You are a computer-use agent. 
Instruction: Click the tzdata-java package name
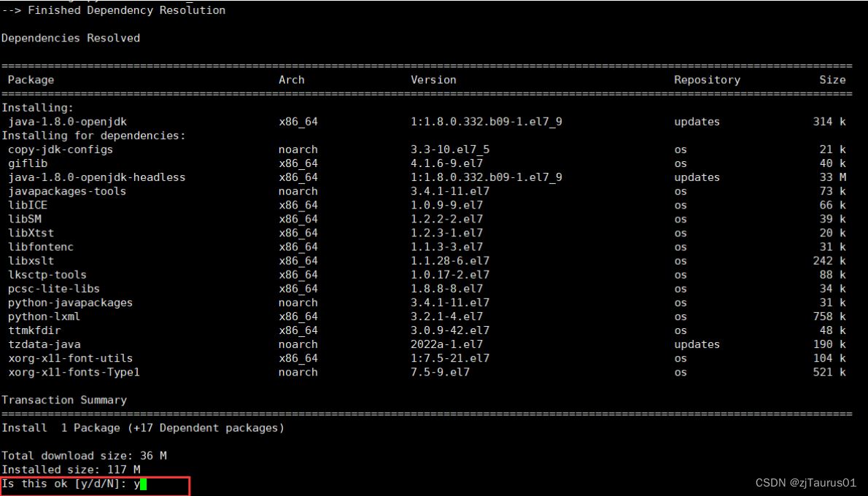(x=44, y=344)
